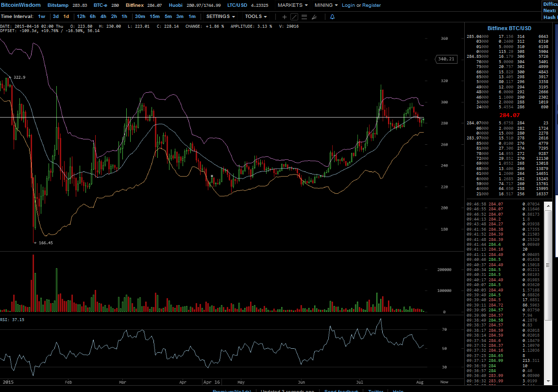Expand the MARKETS menu
The height and width of the screenshot is (392, 558).
click(x=292, y=5)
